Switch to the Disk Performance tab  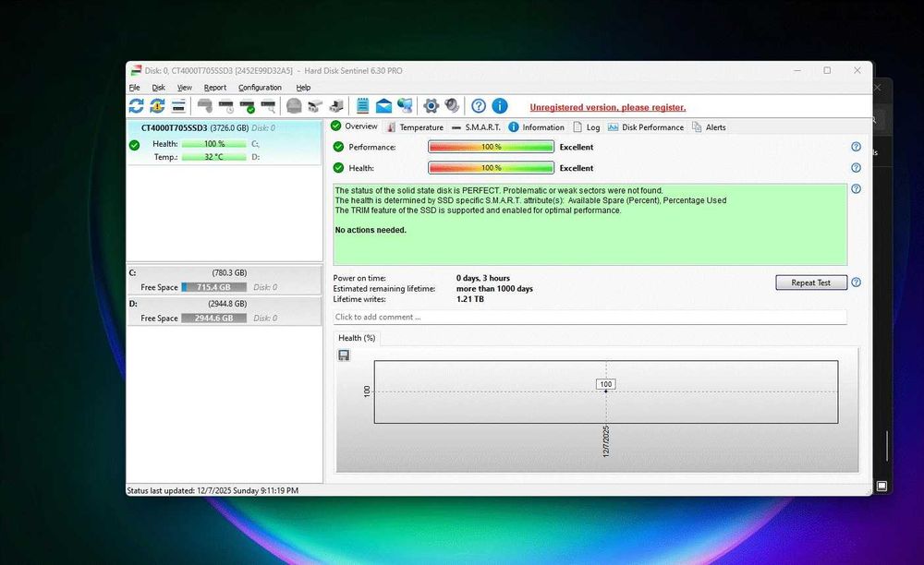point(646,127)
